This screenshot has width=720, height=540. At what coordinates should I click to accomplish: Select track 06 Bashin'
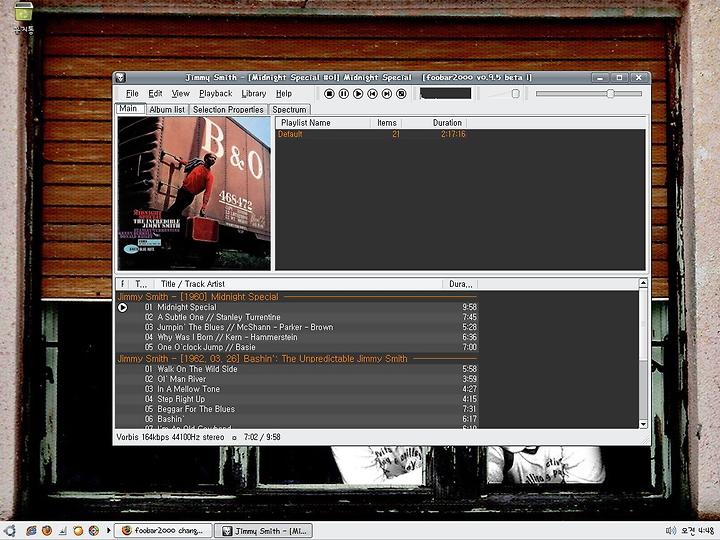(x=297, y=419)
